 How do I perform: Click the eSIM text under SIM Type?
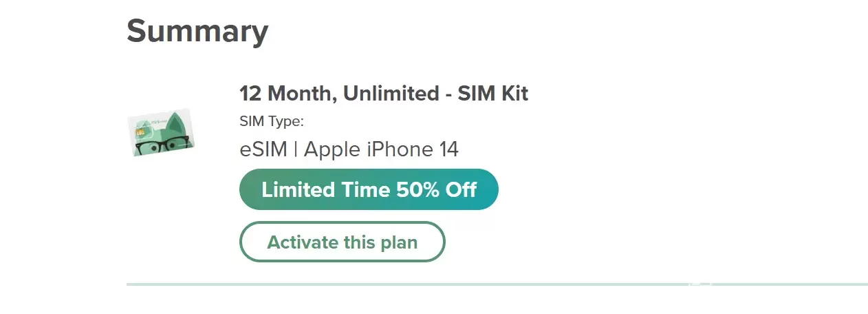click(x=263, y=149)
